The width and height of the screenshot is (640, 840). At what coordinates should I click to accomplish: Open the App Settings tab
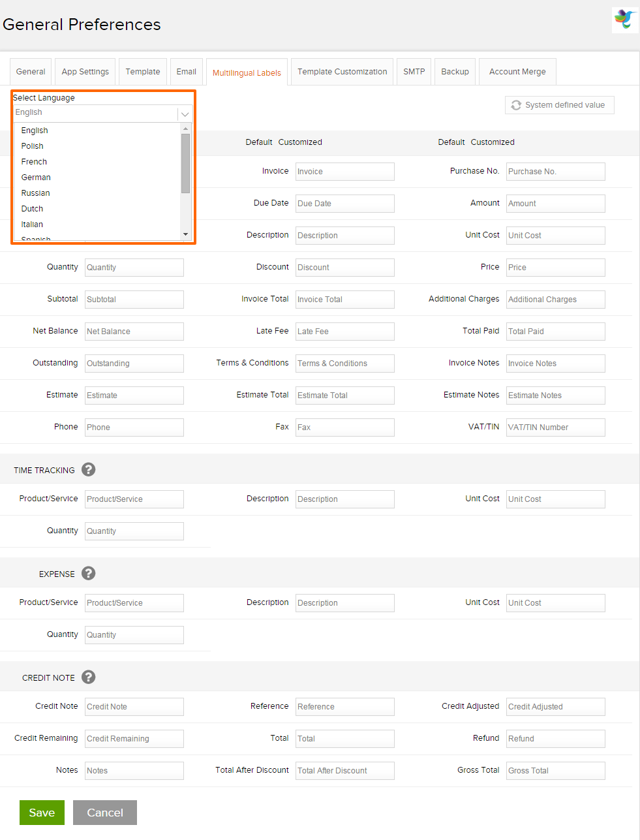click(x=85, y=72)
